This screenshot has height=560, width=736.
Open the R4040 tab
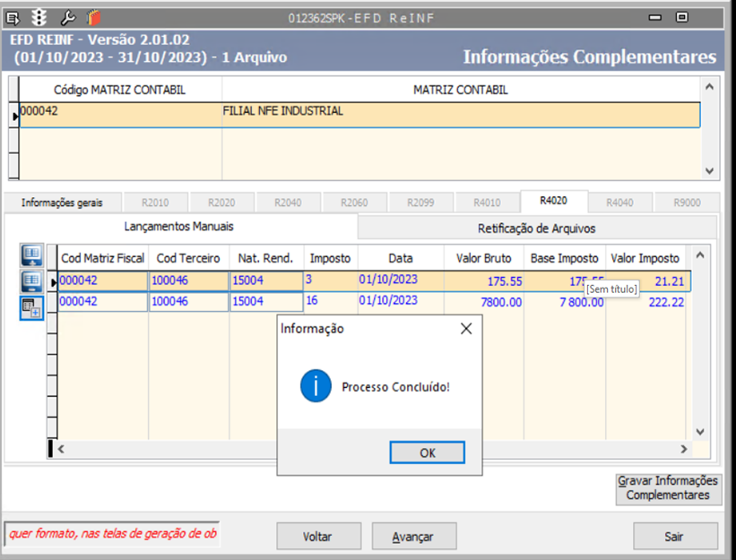pyautogui.click(x=619, y=202)
